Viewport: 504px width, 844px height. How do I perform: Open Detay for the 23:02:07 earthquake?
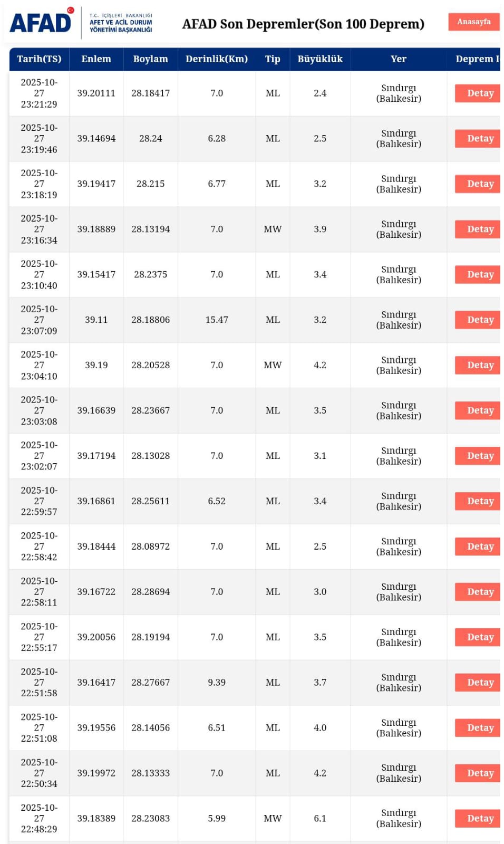480,456
